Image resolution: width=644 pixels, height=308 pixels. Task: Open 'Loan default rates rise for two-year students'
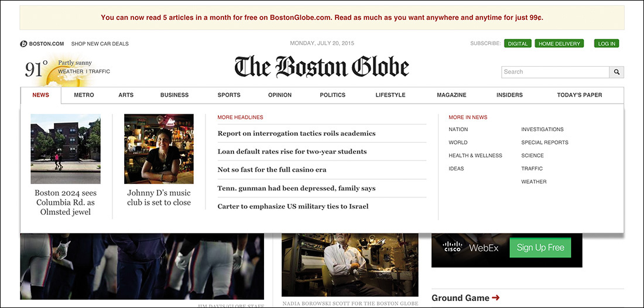(292, 152)
